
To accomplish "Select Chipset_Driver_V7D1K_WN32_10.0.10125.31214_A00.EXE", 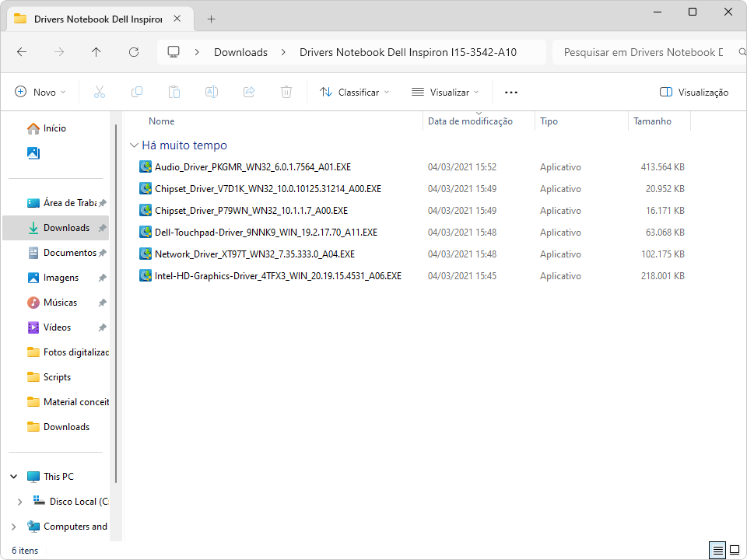I will click(268, 188).
